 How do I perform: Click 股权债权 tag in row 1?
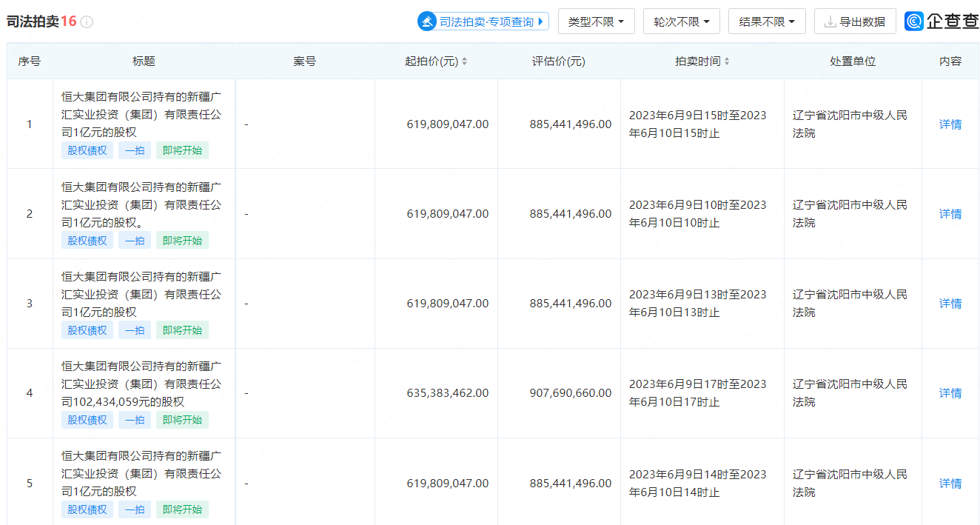tap(87, 151)
